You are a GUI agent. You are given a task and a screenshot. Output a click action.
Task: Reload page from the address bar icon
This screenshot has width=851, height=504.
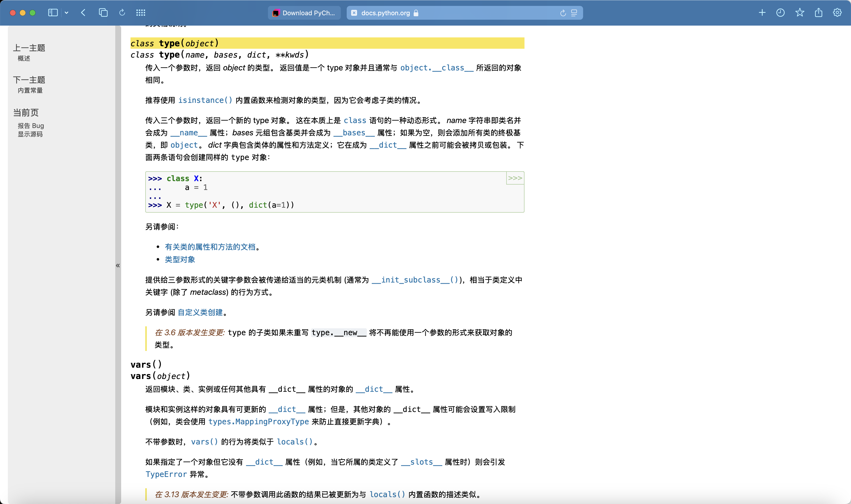[563, 13]
